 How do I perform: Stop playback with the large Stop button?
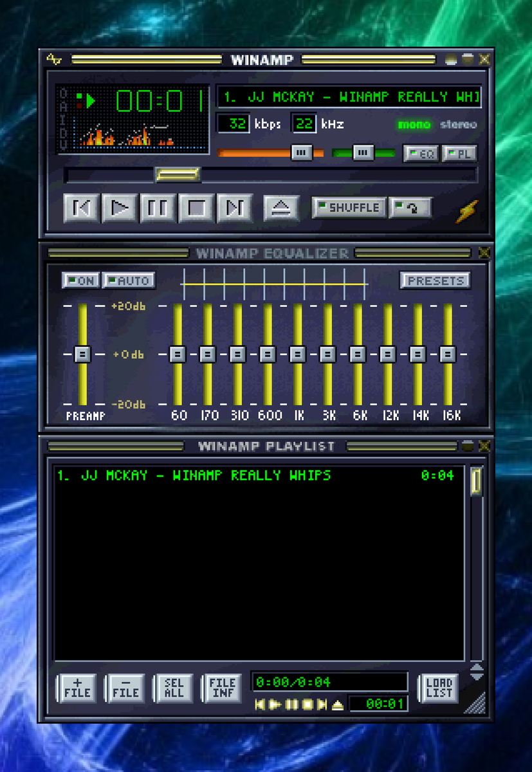pyautogui.click(x=196, y=208)
